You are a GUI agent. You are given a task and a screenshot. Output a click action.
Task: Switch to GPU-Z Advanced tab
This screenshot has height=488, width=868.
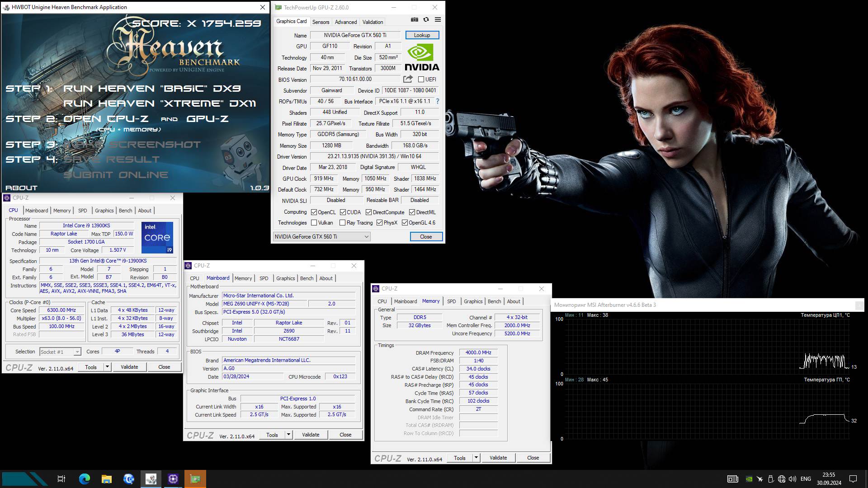click(346, 22)
